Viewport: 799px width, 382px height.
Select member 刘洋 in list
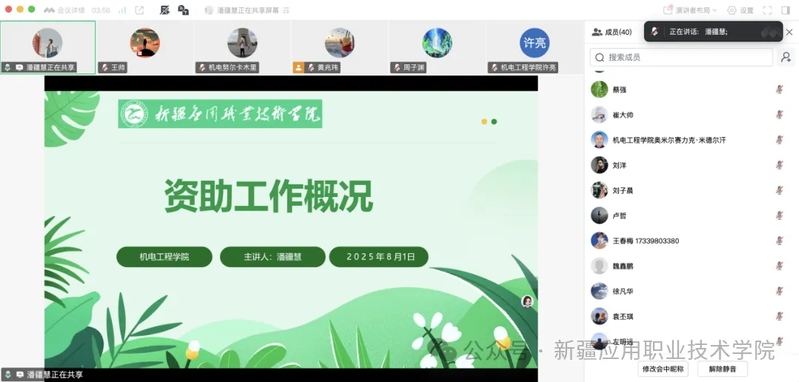(691, 165)
